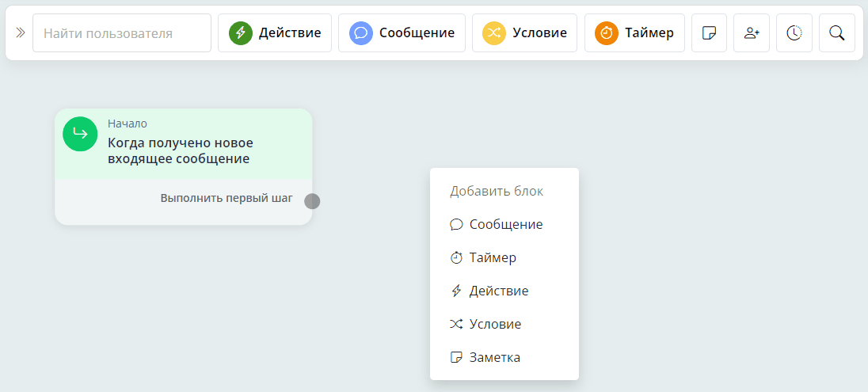This screenshot has width=868, height=392.
Task: Click the green lightning Действие icon
Action: (241, 33)
